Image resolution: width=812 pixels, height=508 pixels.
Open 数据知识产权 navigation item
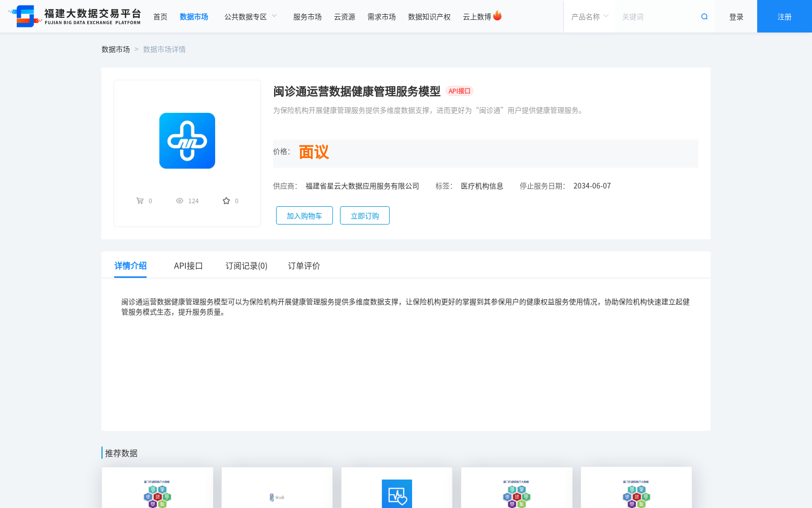pos(429,17)
